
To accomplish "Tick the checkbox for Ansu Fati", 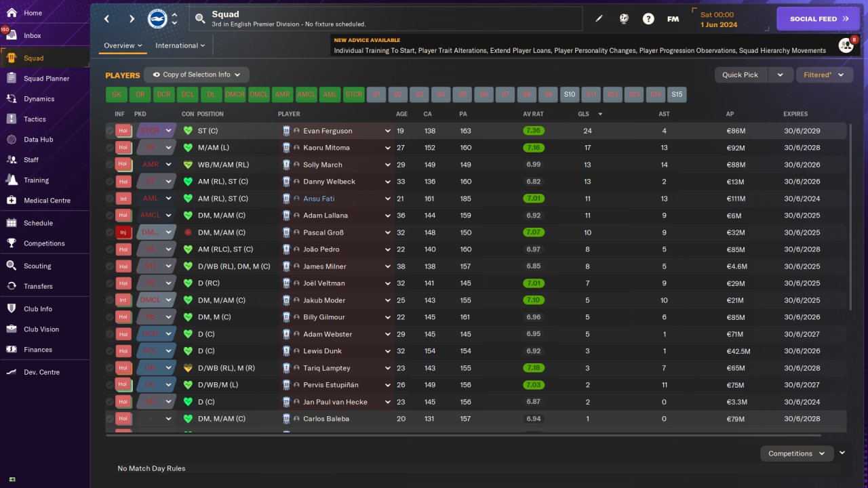I will click(110, 199).
